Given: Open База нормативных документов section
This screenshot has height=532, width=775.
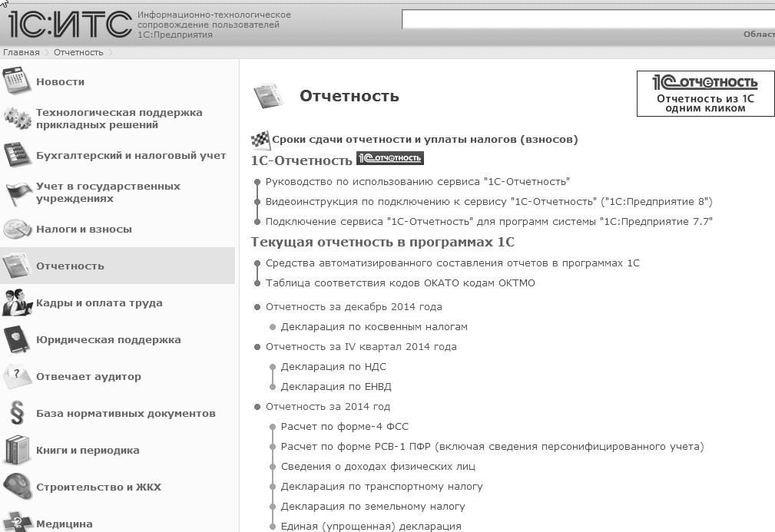Looking at the screenshot, I should pyautogui.click(x=125, y=414).
